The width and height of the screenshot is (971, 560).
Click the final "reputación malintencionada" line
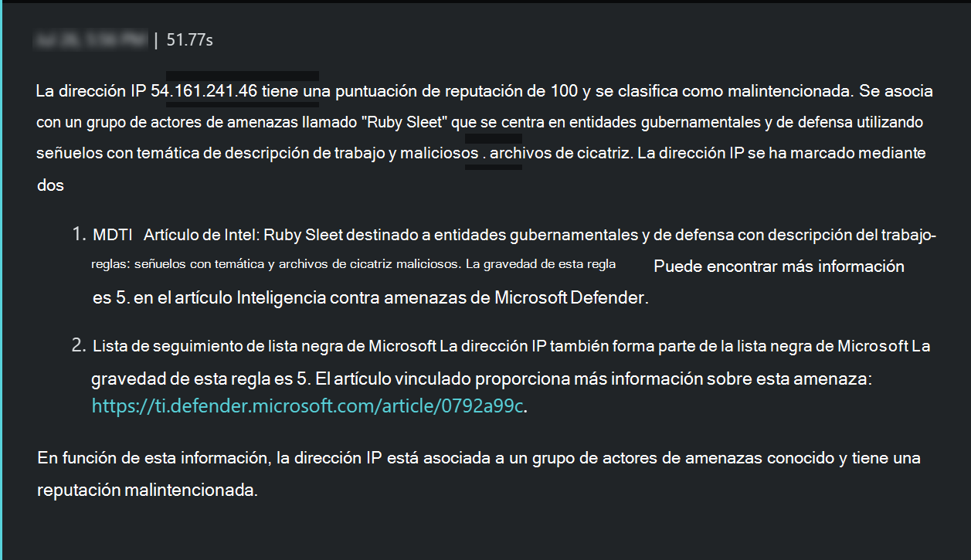pyautogui.click(x=147, y=490)
